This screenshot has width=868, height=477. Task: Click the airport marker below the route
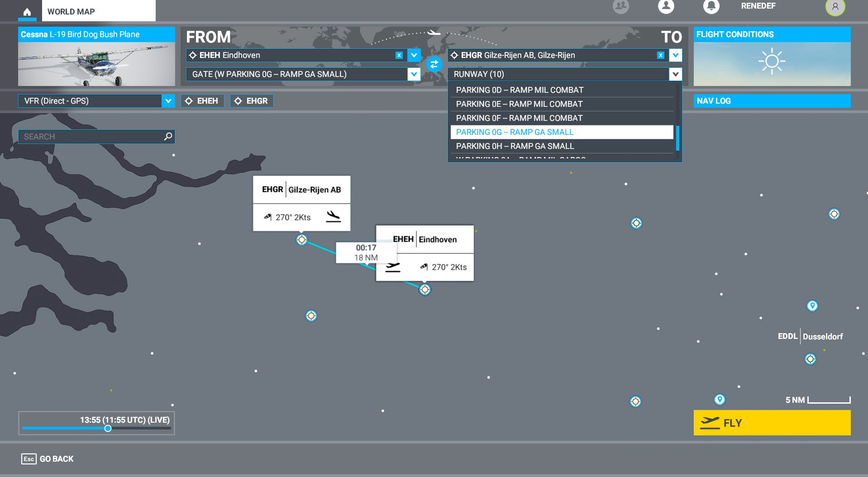point(311,315)
